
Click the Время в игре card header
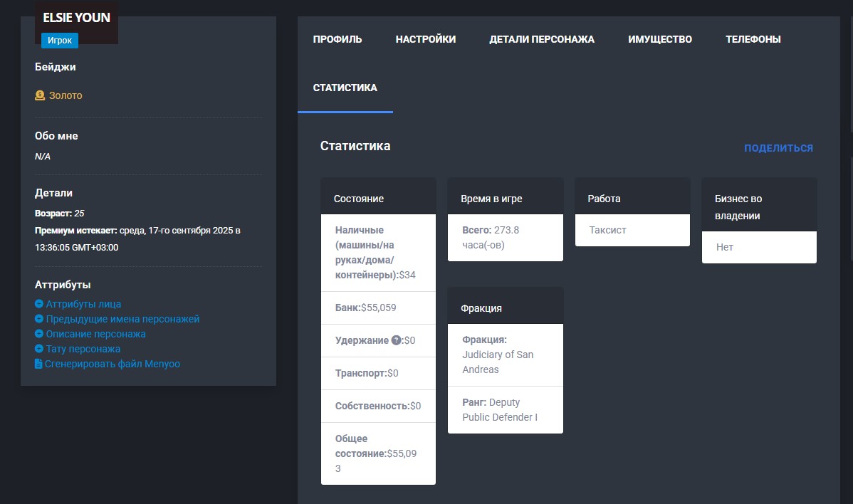pos(506,196)
